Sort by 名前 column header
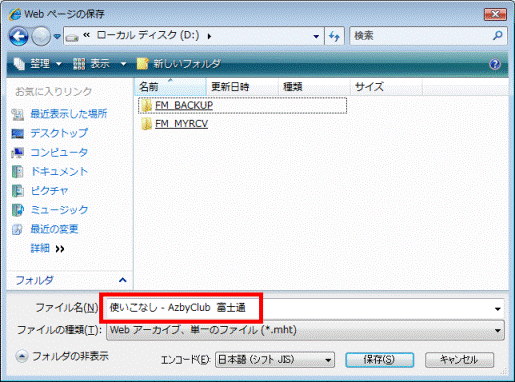Screen dimensions: 515x382 coord(170,87)
